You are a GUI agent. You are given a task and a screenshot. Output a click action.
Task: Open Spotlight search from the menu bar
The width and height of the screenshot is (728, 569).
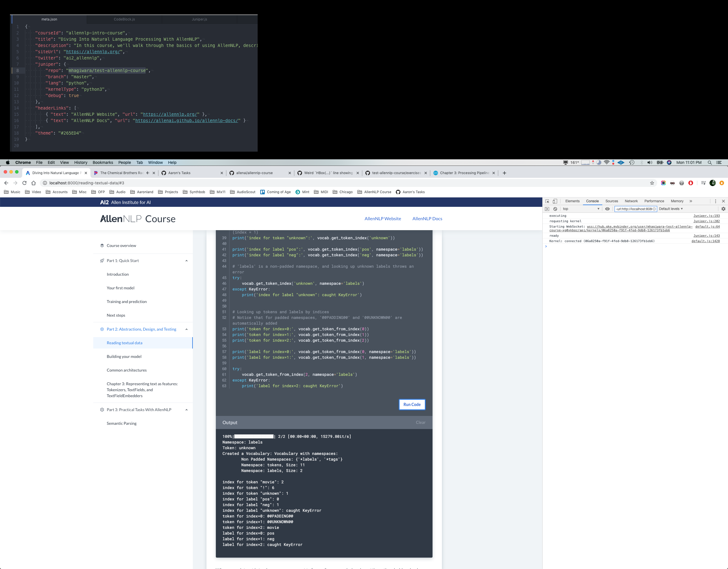[710, 162]
